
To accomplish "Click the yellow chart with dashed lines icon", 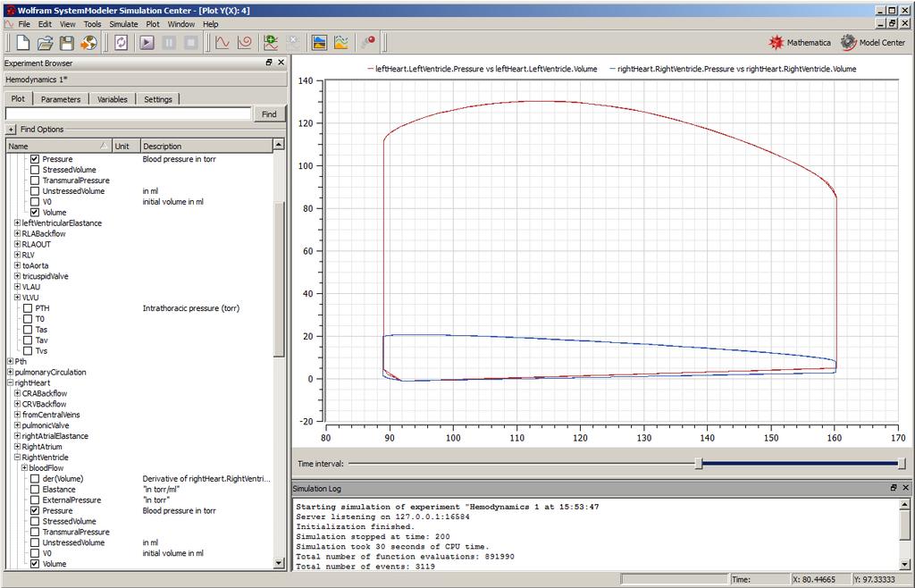I will coord(341,43).
